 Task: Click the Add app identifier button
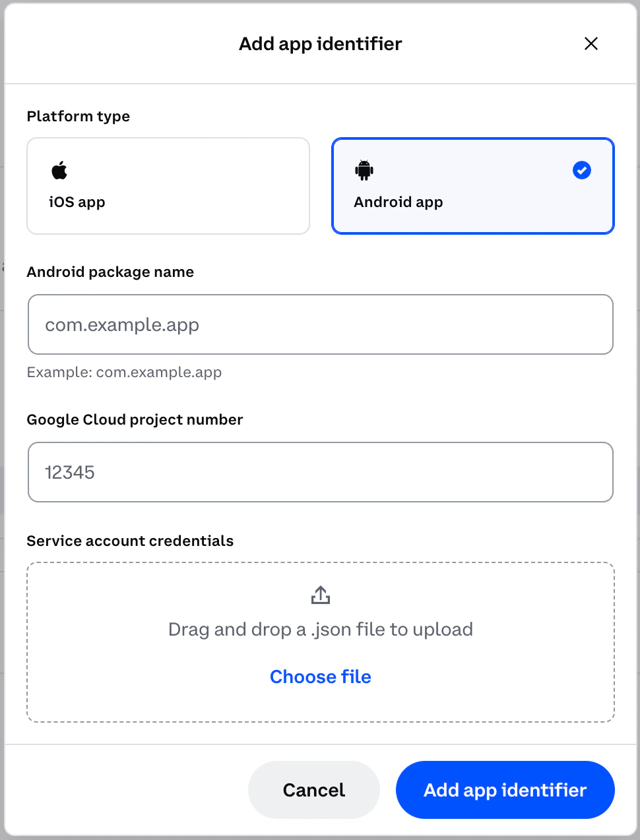(505, 790)
